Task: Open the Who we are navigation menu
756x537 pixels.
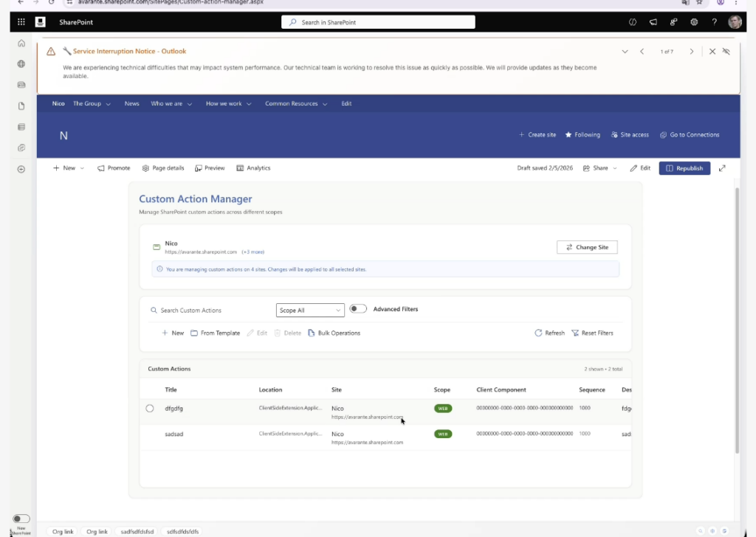Action: click(x=171, y=104)
